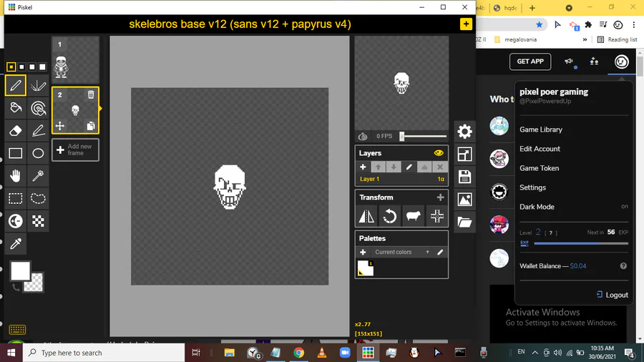Viewport: 644px width, 362px height.
Task: Edit Layer 1 name pencil button
Action: point(409,167)
